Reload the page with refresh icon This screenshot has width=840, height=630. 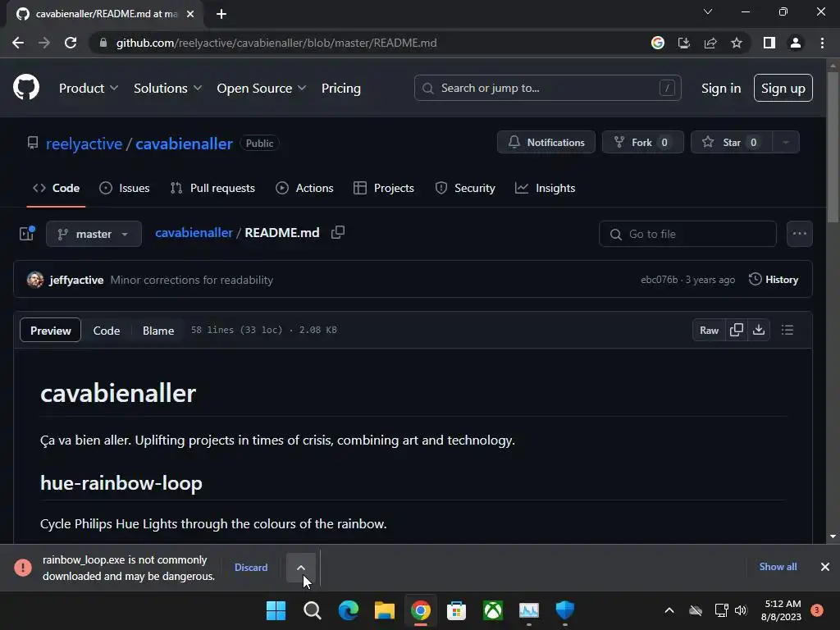[x=71, y=43]
